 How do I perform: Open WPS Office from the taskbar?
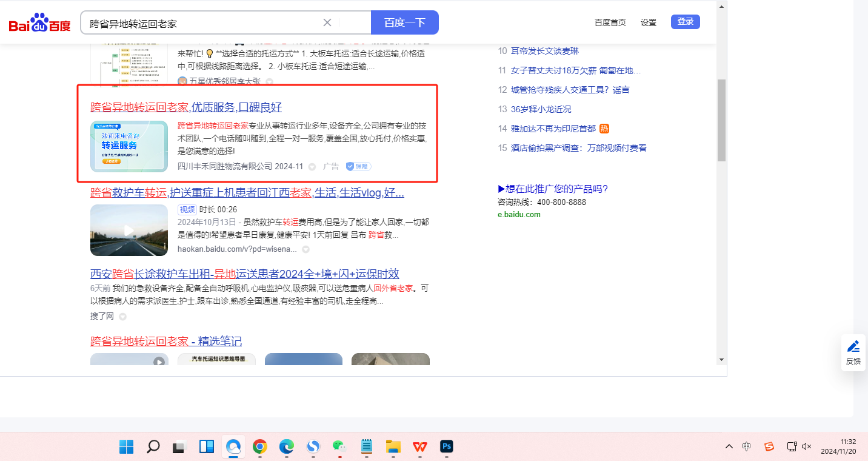420,447
